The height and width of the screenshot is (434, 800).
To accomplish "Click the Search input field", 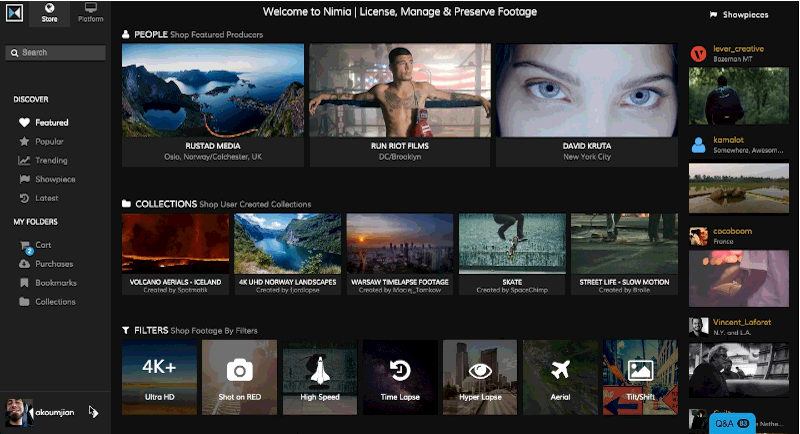I will pos(56,53).
